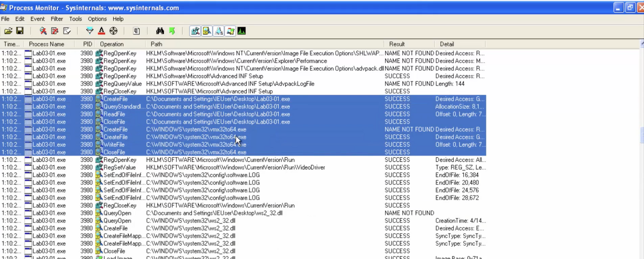
Task: Click the Result column header
Action: (410, 44)
